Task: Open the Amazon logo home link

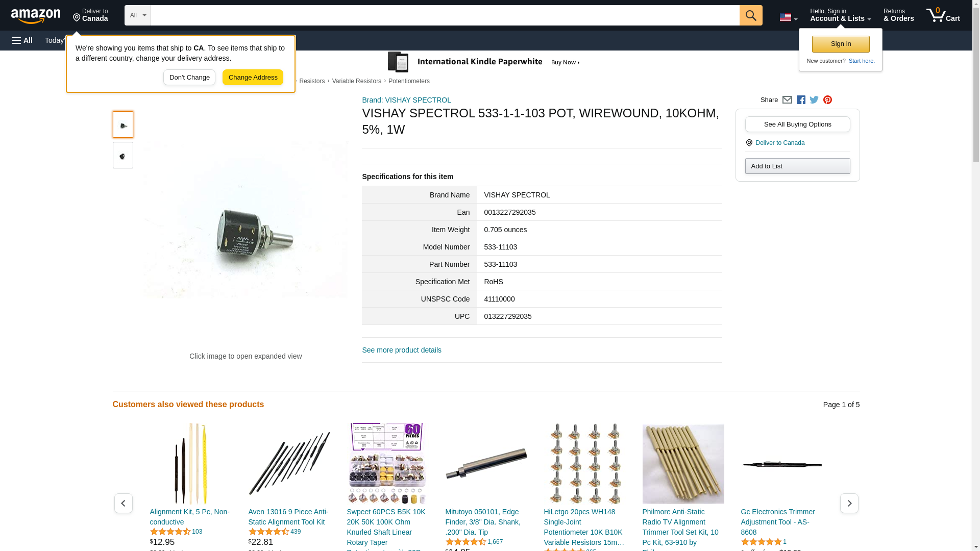Action: point(36,16)
